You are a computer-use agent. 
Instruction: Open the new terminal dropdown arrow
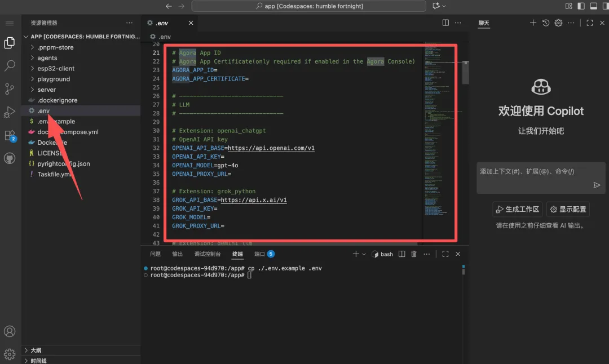tap(364, 254)
